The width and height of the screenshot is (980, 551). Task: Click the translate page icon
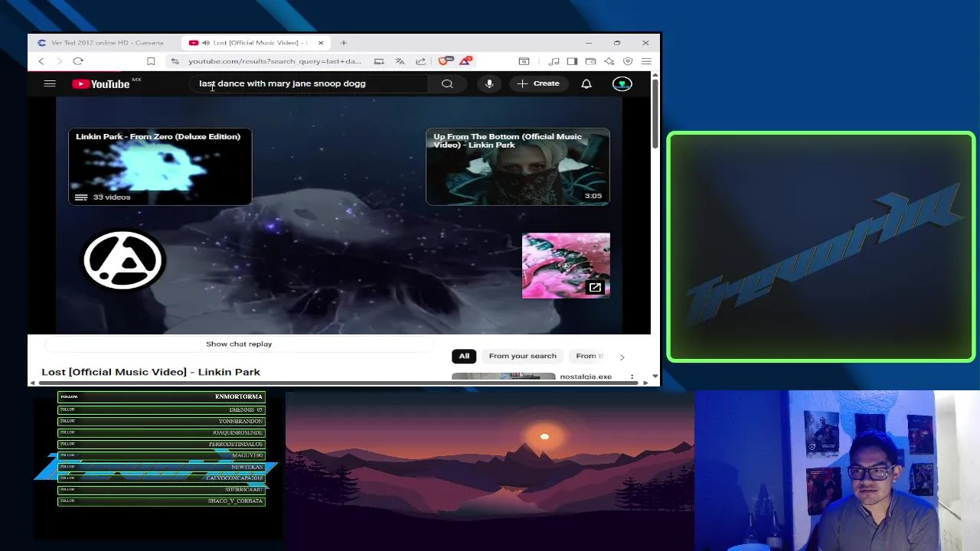[x=400, y=61]
